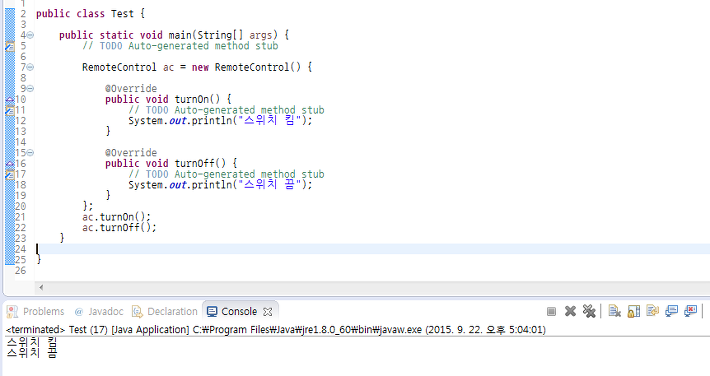Click line number 26 in the gutter
This screenshot has width=710, height=376.
[20, 270]
